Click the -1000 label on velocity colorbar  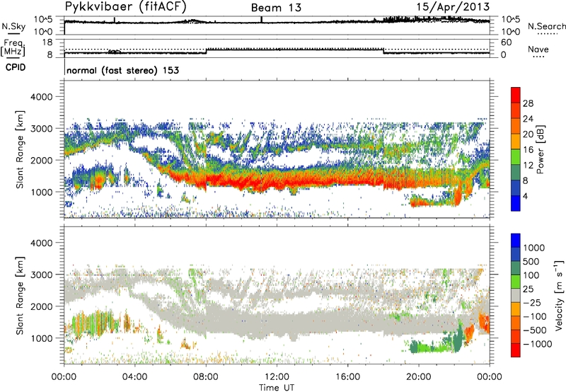coord(538,344)
